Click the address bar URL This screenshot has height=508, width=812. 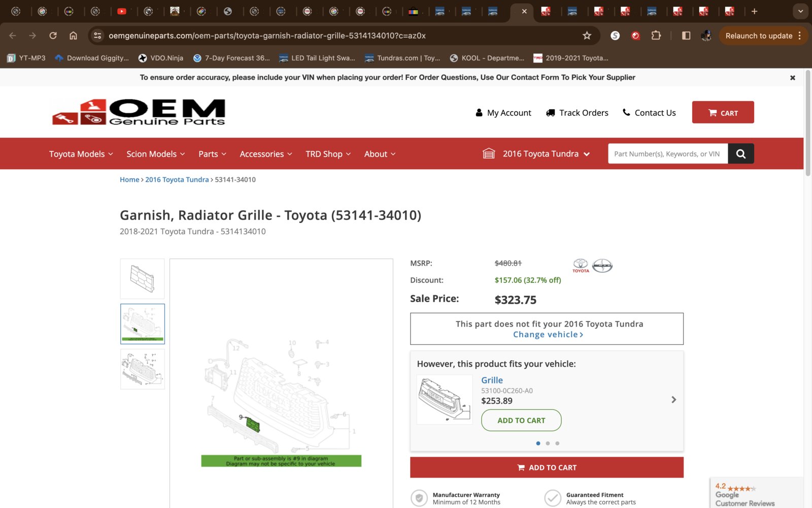click(x=267, y=36)
